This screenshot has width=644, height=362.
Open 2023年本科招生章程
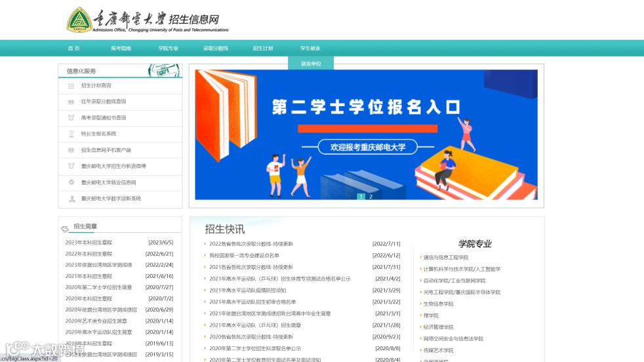tap(89, 243)
